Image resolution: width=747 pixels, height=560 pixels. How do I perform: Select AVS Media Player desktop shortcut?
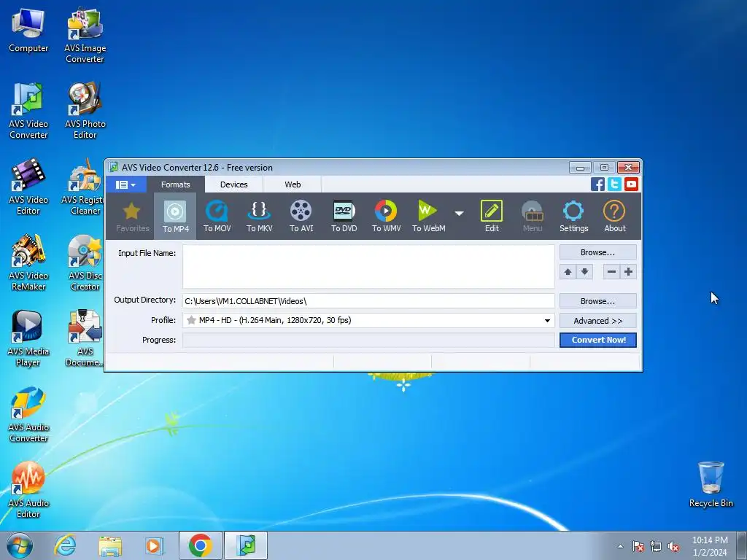coord(28,338)
